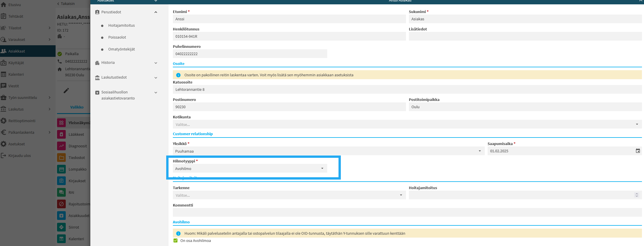This screenshot has width=644, height=246.
Task: Click the Viestit messages icon
Action: 3,86
